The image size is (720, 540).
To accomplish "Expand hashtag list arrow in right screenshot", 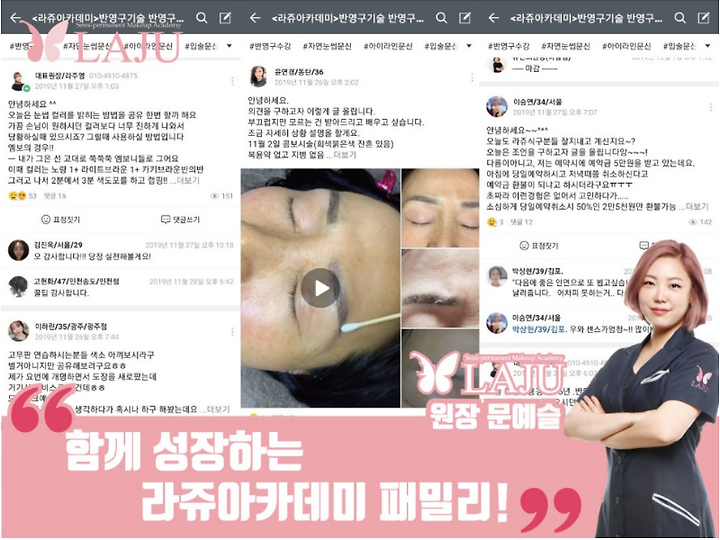I will coord(708,46).
